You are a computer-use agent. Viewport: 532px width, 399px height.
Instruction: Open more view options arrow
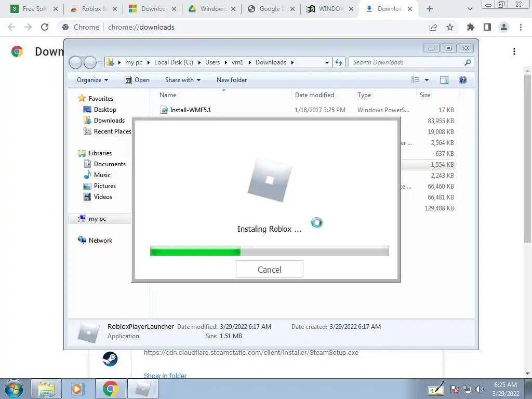(427, 80)
